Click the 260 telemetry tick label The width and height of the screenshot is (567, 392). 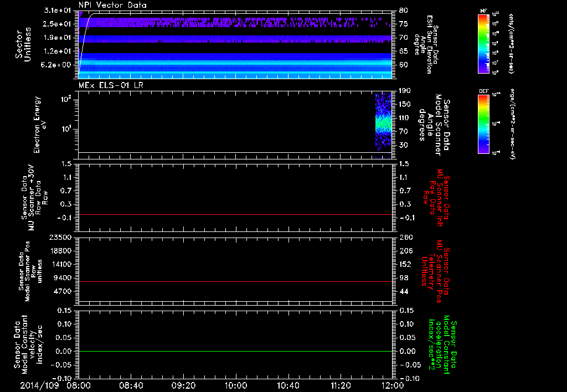pos(405,238)
